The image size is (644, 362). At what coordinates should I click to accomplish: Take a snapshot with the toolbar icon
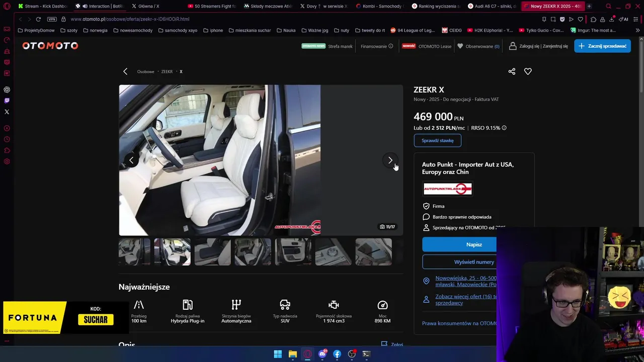coord(553,19)
